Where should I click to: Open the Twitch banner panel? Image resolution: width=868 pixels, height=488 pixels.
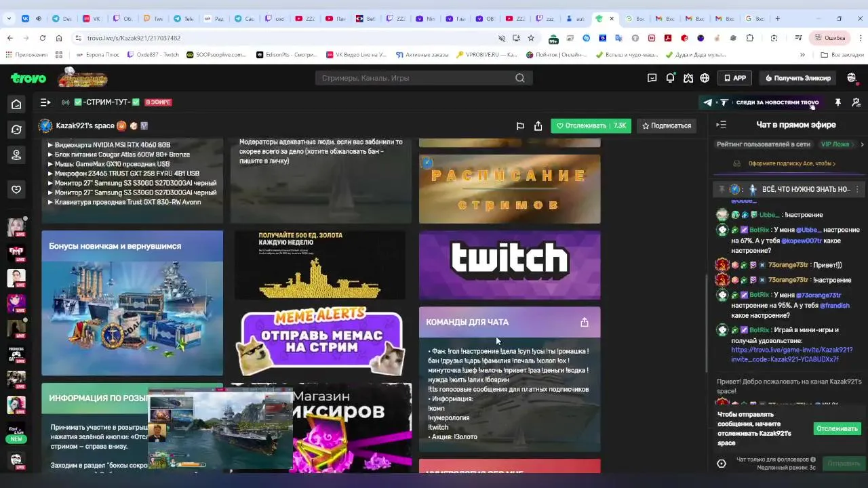pyautogui.click(x=509, y=265)
